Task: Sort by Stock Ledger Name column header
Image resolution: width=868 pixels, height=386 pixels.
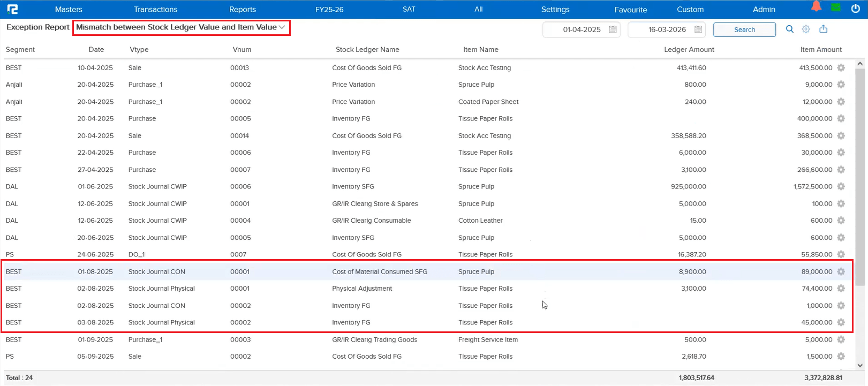Action: point(367,50)
